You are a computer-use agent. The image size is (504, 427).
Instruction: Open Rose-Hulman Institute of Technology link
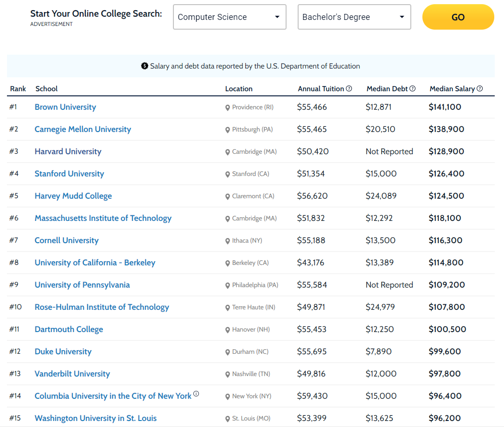102,307
